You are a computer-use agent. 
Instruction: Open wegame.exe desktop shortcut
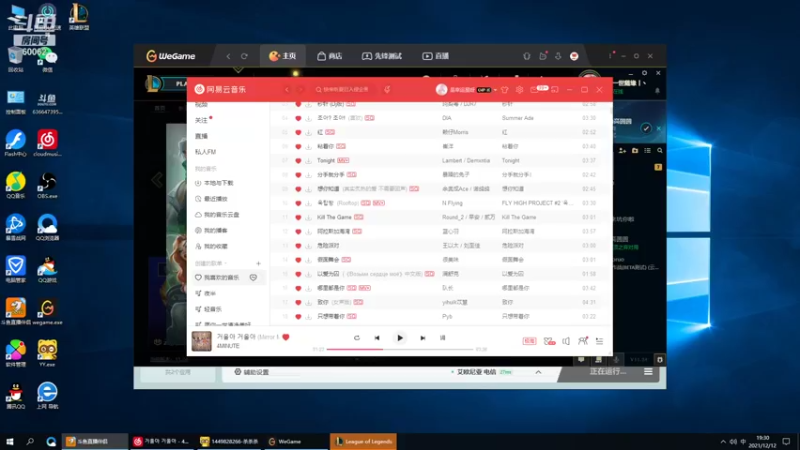(x=47, y=312)
